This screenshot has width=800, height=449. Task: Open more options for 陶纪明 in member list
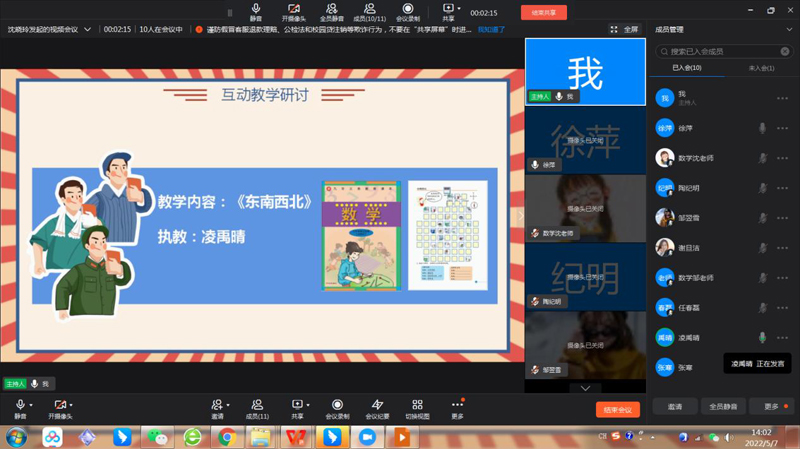click(782, 188)
